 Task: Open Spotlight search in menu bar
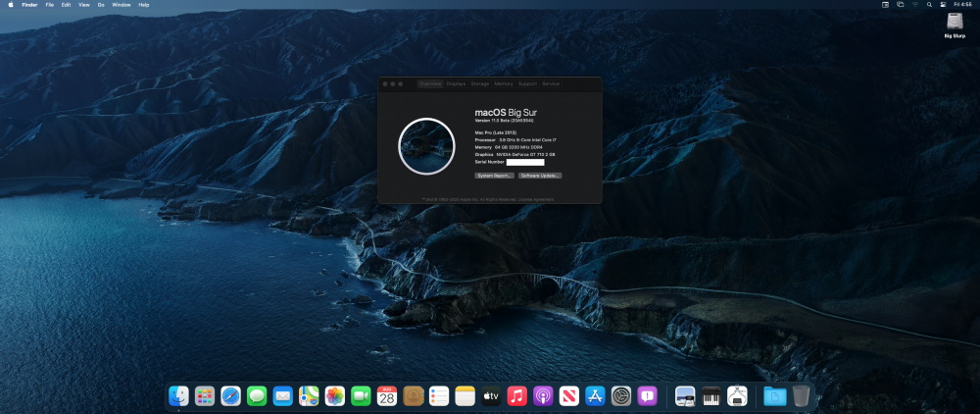click(929, 4)
